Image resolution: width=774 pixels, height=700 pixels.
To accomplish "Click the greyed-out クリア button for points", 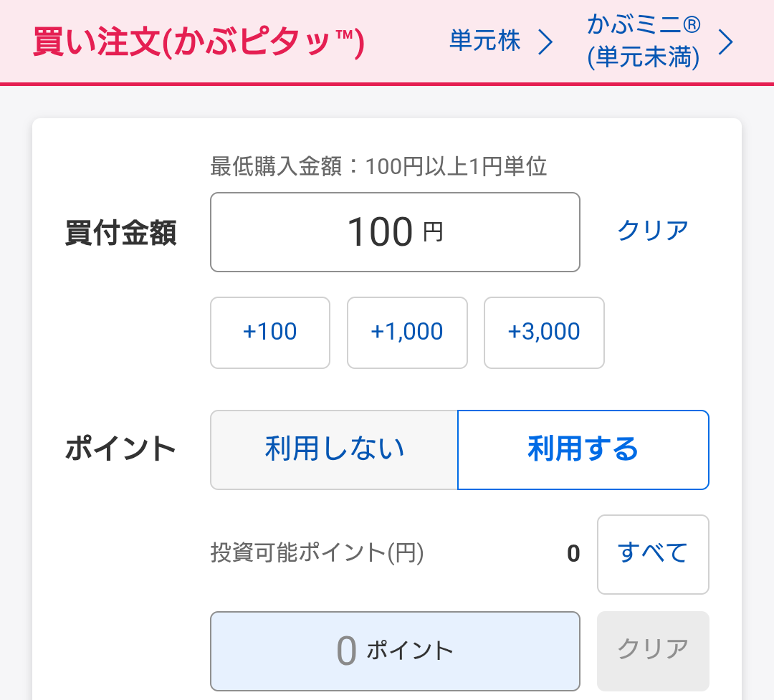I will pos(653,651).
